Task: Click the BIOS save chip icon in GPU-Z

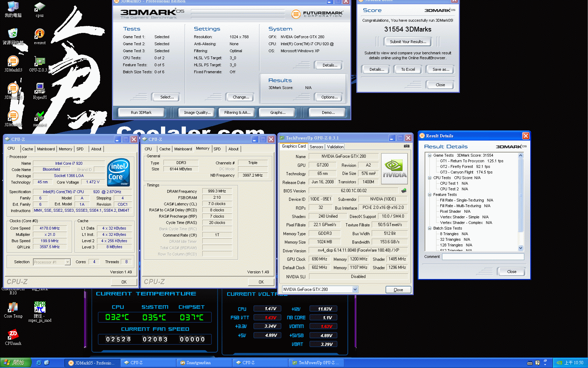Action: point(404,191)
